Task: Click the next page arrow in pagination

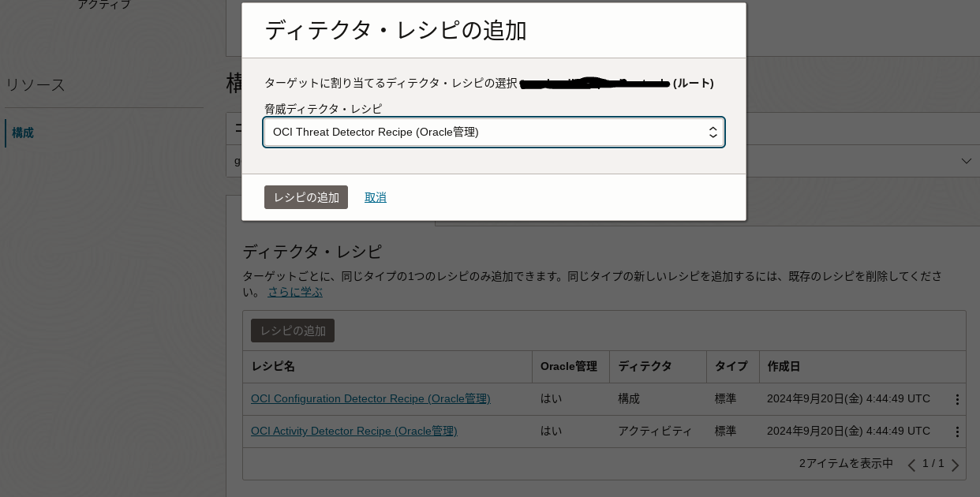Action: point(955,465)
